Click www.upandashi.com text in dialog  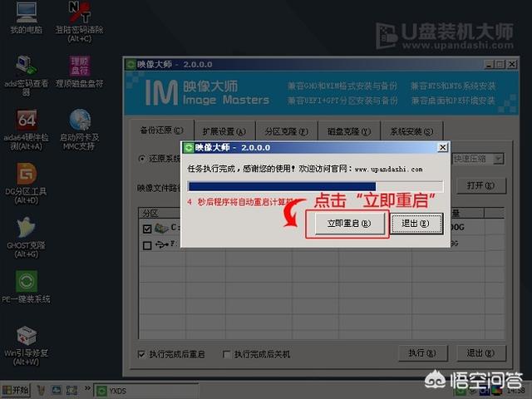pos(388,169)
